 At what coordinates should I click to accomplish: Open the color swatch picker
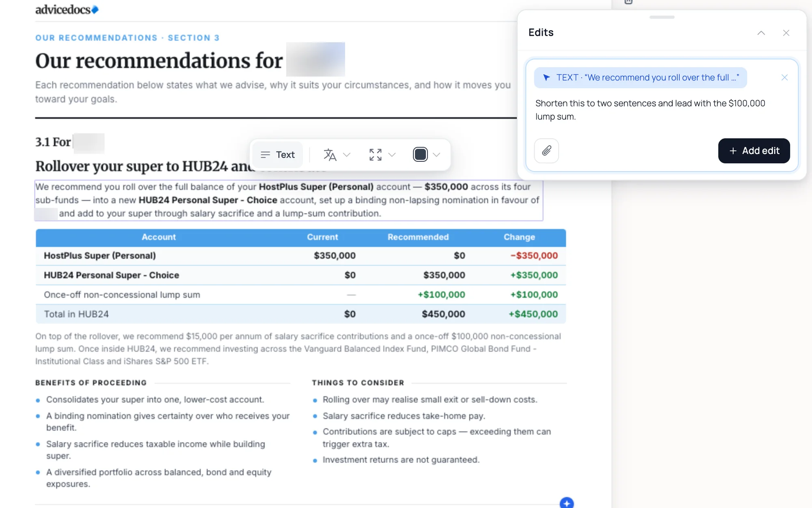coord(420,154)
